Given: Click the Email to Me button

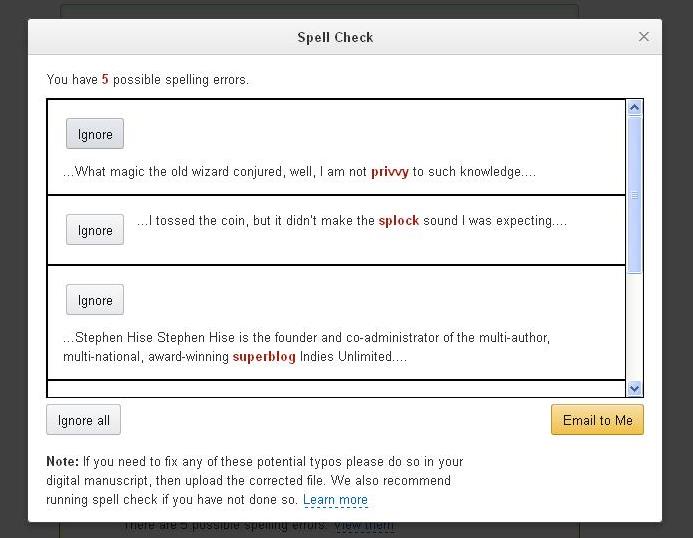Looking at the screenshot, I should coord(597,420).
